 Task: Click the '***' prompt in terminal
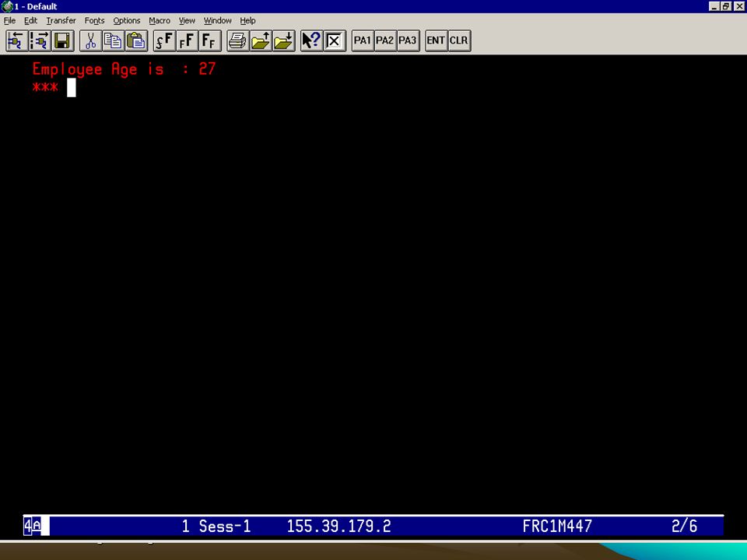45,87
